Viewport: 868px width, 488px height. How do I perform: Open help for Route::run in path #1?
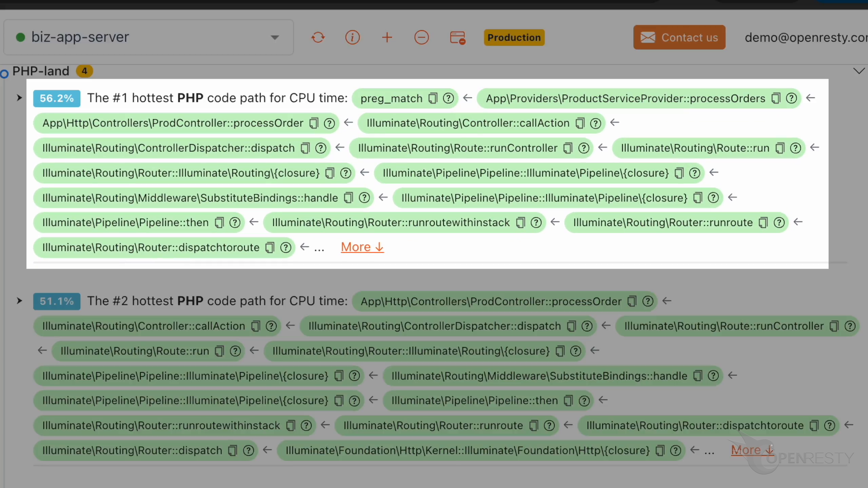(795, 148)
